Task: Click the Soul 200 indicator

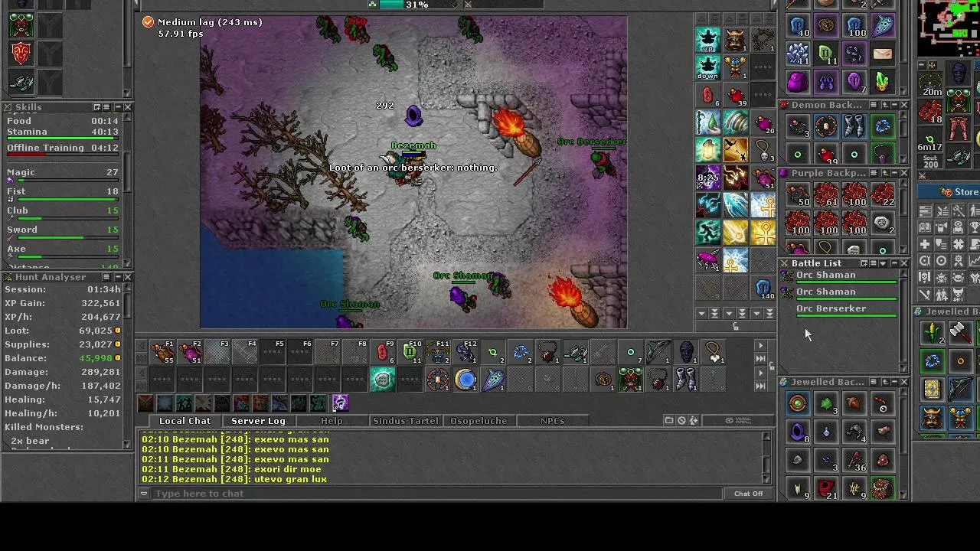Action: click(930, 160)
